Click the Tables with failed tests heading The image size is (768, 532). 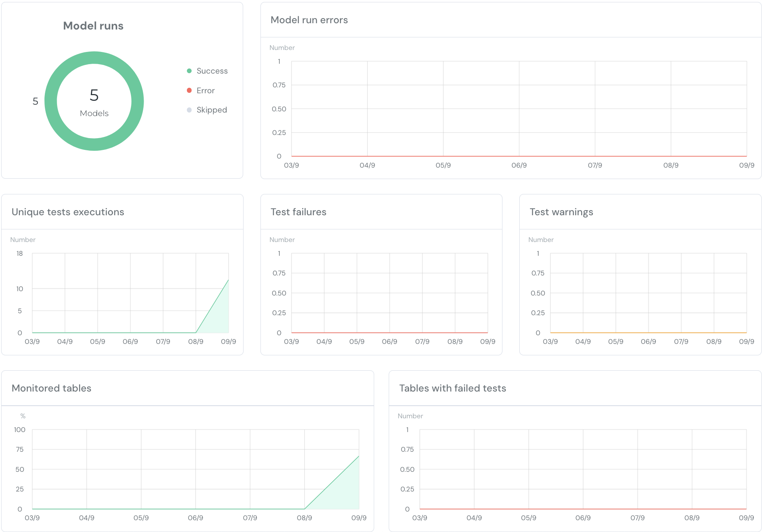(452, 388)
